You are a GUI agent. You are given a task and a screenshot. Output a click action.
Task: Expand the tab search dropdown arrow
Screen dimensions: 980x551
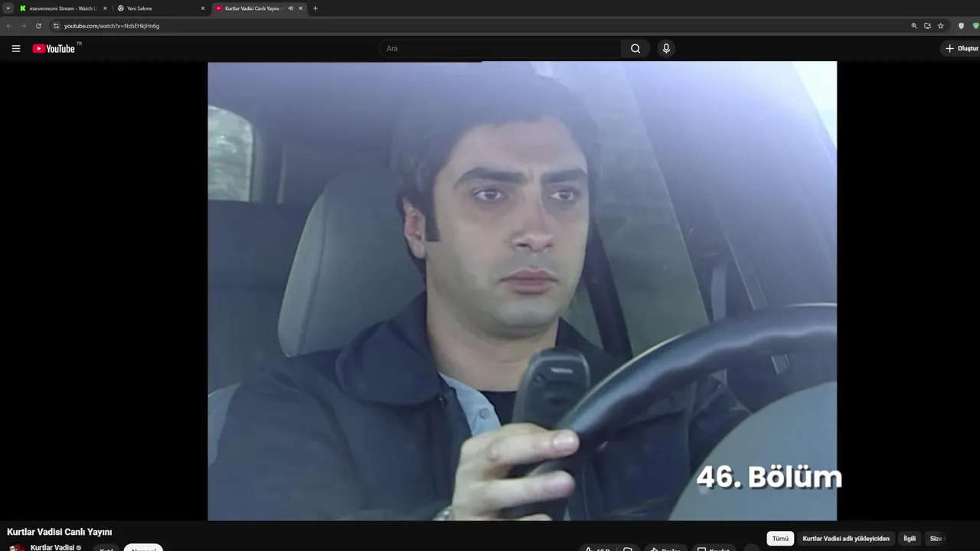tap(8, 8)
